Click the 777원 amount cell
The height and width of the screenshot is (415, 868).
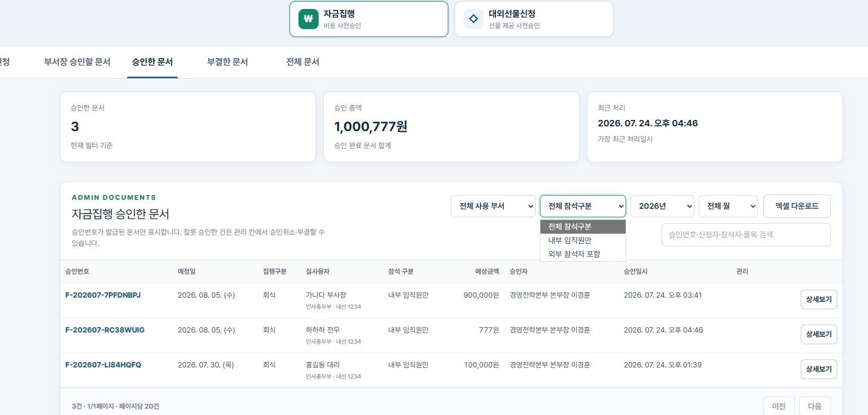coord(489,330)
